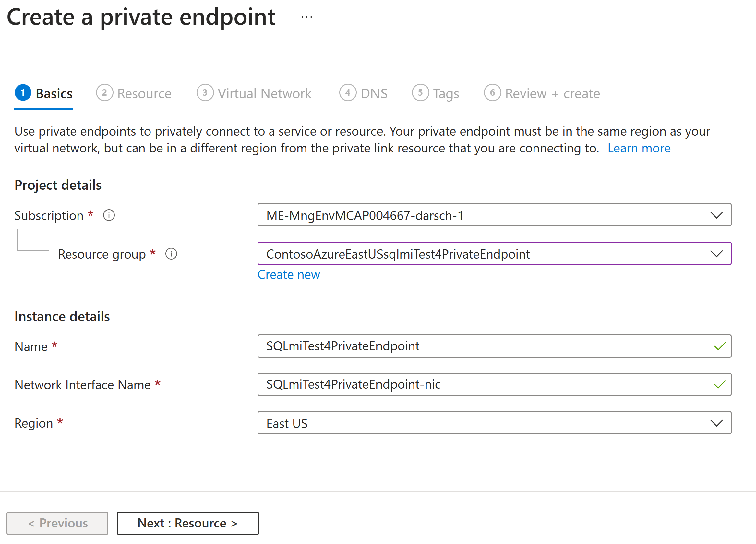Click step 2 circle icon
756x544 pixels.
coord(104,93)
